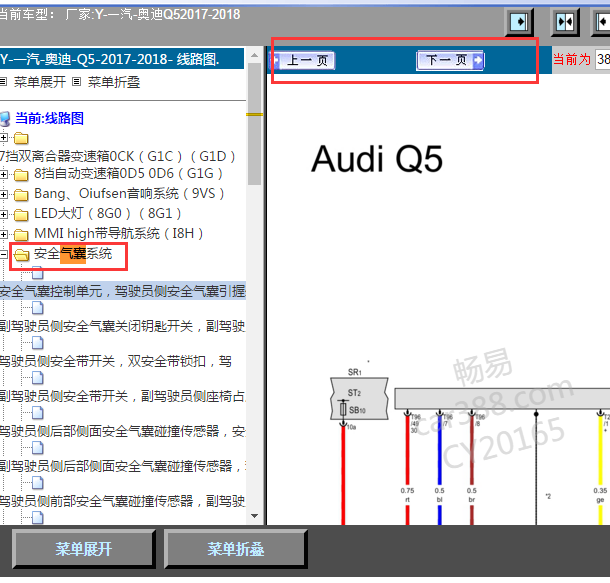This screenshot has width=610, height=583.
Task: Expand the unnamed first folder node
Action: point(4,138)
